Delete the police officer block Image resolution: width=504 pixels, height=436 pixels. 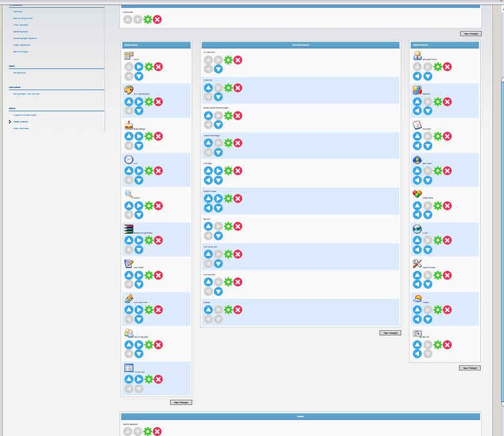point(447,171)
